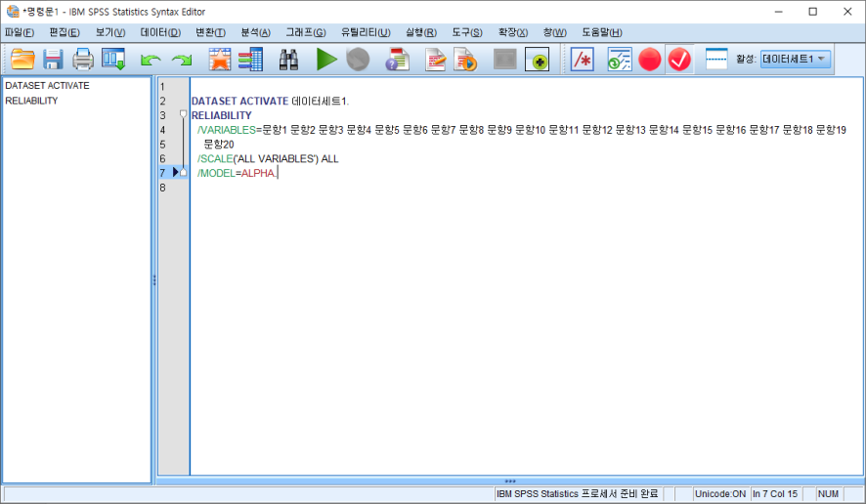Open the 편집(E) menu
This screenshot has height=504, width=866.
coord(65,32)
